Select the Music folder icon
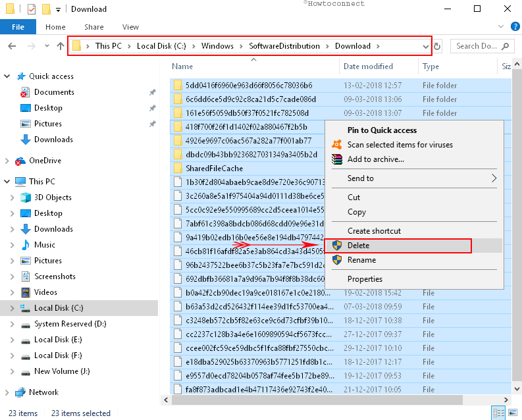 coord(26,245)
